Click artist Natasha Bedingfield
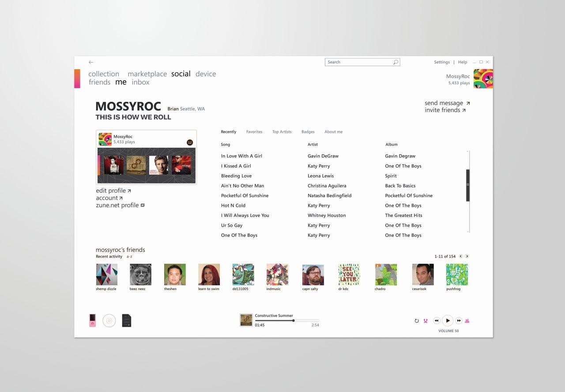Image resolution: width=565 pixels, height=392 pixels. pyautogui.click(x=330, y=196)
